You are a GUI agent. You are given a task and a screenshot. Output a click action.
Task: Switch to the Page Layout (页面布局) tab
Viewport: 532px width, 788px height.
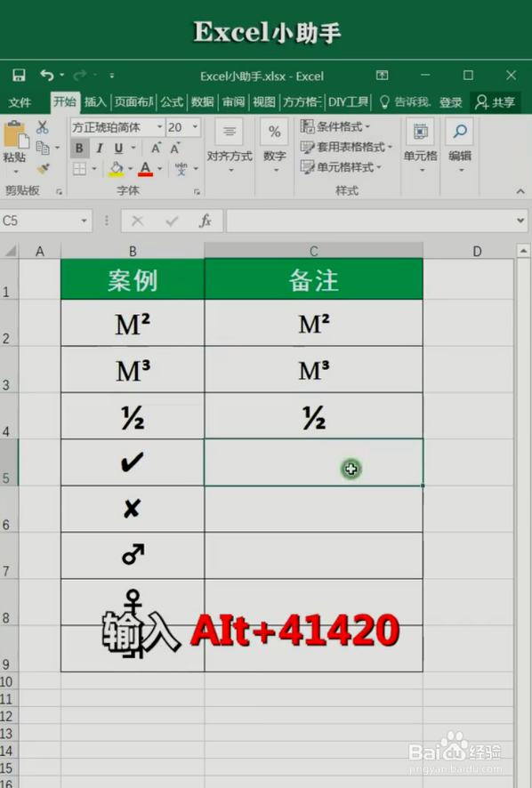click(133, 102)
